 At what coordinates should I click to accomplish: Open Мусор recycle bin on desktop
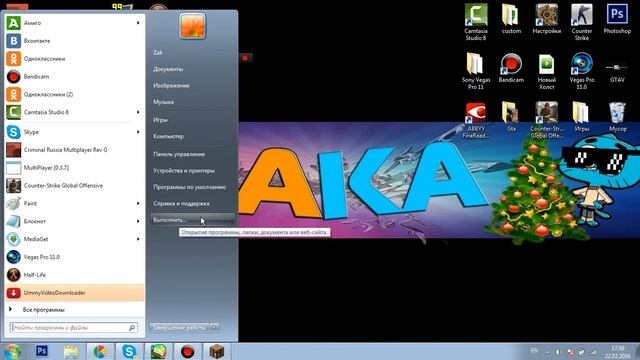click(617, 117)
